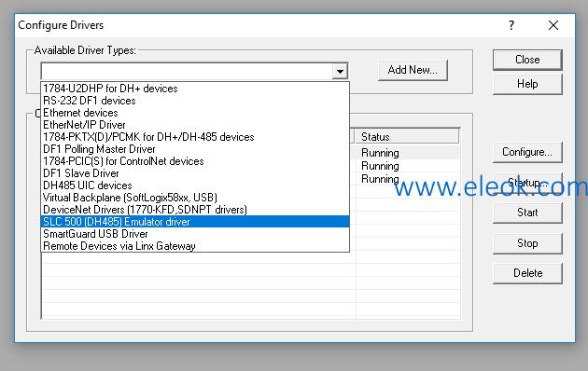Image resolution: width=588 pixels, height=371 pixels.
Task: Select DeviceNet Drivers (1770-KFD,SDNPT drivers)
Action: point(195,210)
